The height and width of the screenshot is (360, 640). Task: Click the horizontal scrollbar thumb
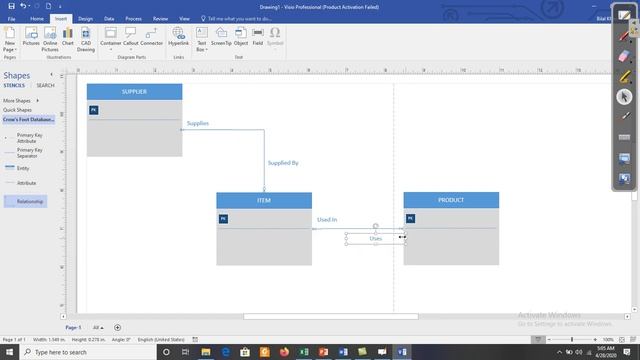[x=331, y=316]
